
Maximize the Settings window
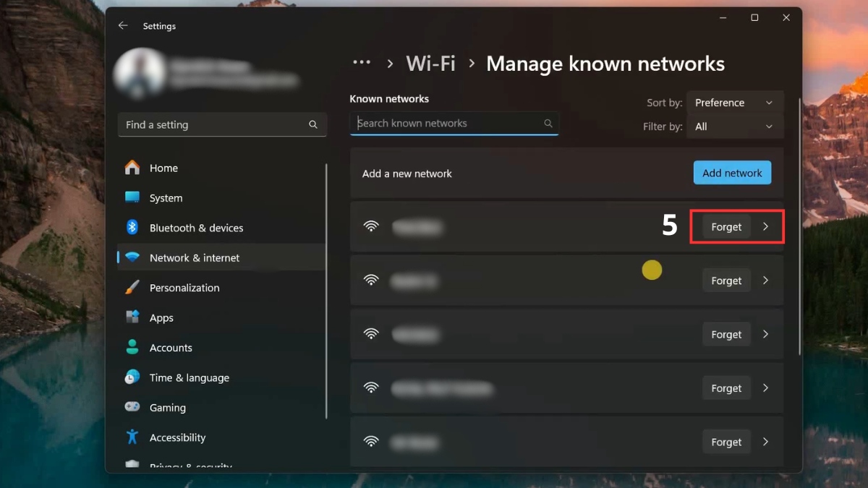[754, 17]
